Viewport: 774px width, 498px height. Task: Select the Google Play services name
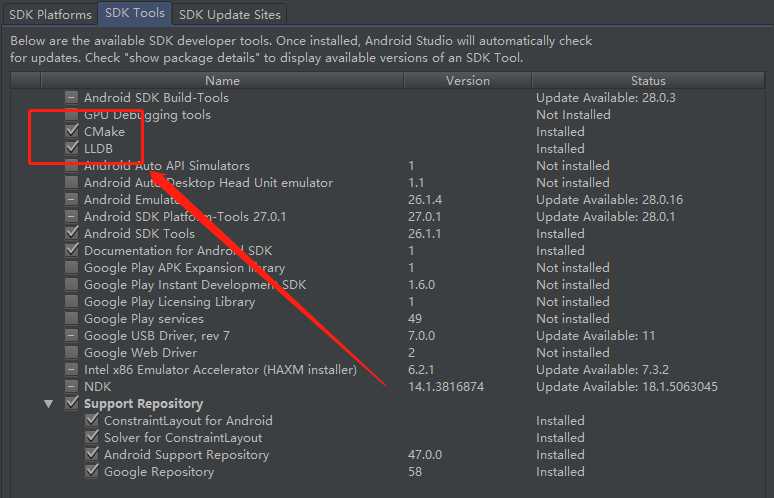point(144,319)
